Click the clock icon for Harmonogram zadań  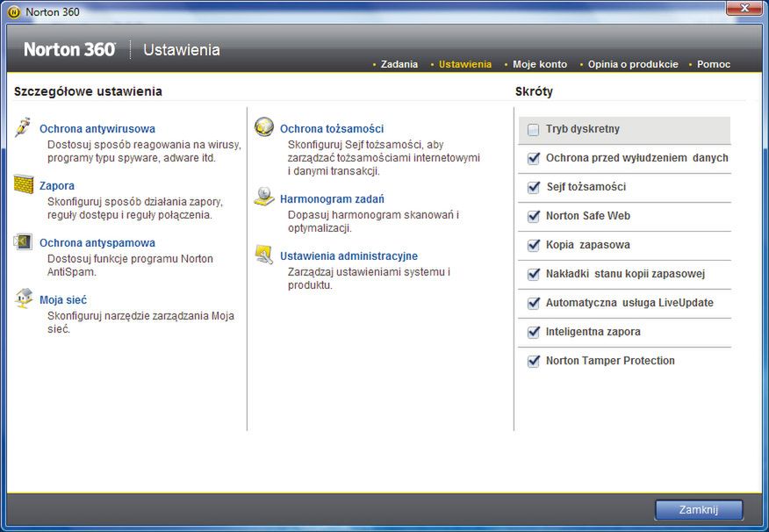[x=264, y=197]
